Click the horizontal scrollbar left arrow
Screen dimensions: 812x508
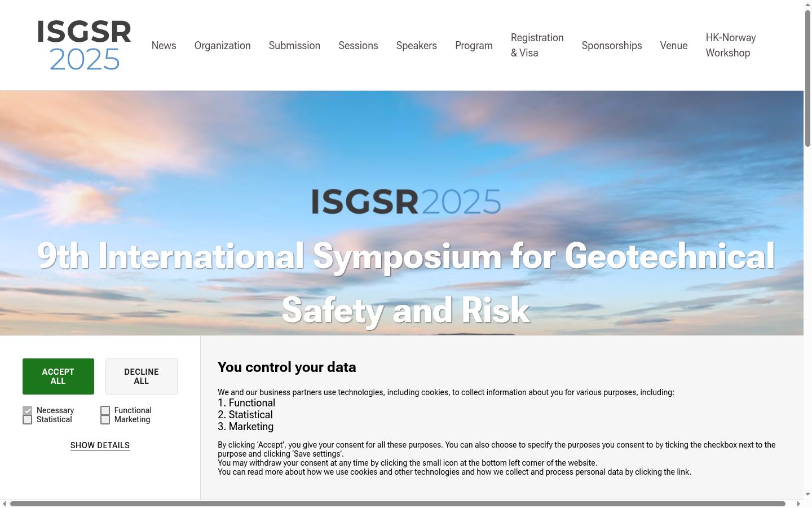5,503
